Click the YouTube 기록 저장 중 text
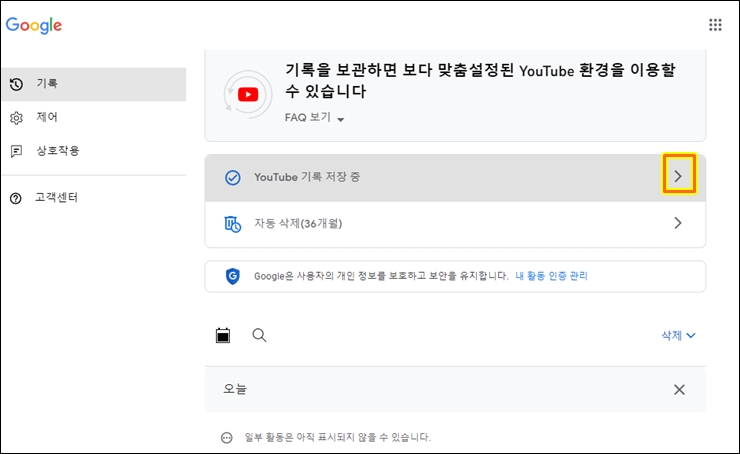This screenshot has width=740, height=454. pos(307,177)
